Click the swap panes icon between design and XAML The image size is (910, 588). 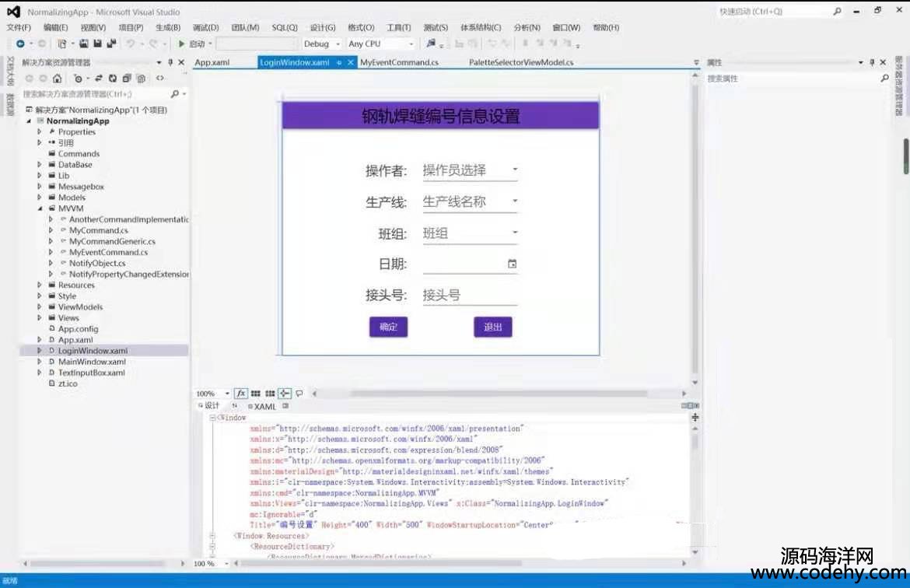tap(234, 406)
